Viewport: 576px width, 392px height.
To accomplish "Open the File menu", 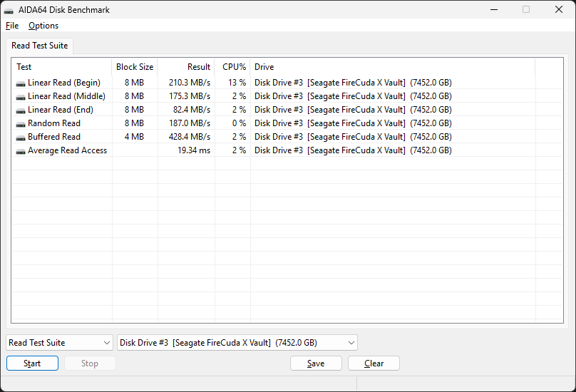I will [12, 26].
